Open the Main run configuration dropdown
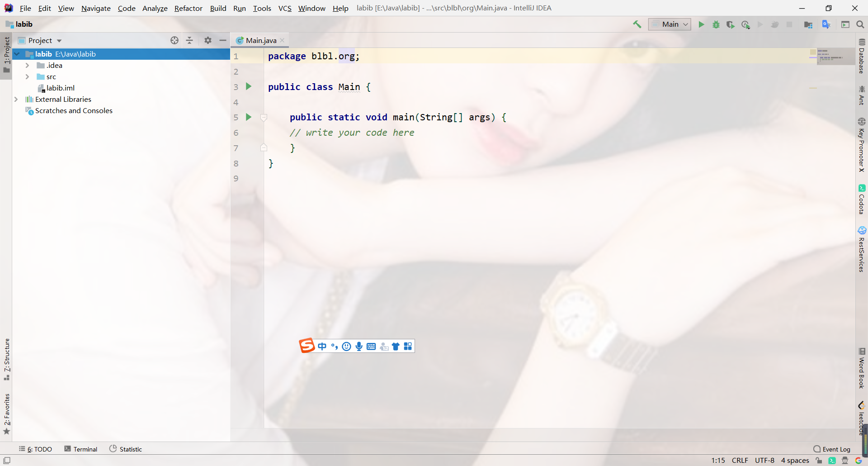Image resolution: width=868 pixels, height=466 pixels. [670, 24]
